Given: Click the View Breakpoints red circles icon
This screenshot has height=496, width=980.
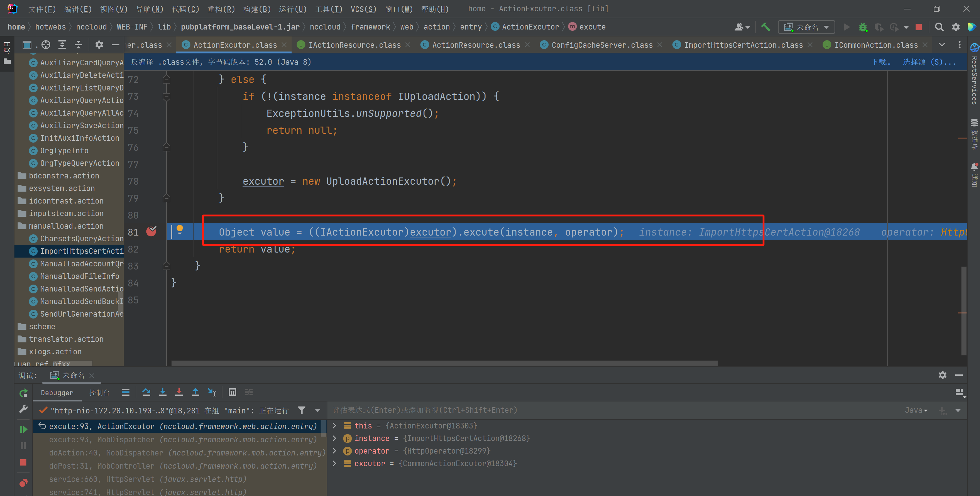Looking at the screenshot, I should pyautogui.click(x=23, y=483).
